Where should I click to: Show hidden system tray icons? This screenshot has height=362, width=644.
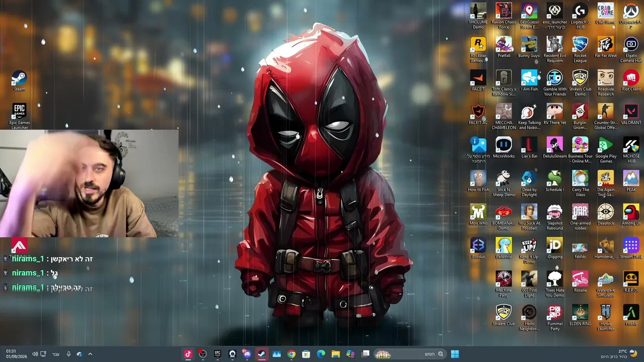tap(90, 354)
